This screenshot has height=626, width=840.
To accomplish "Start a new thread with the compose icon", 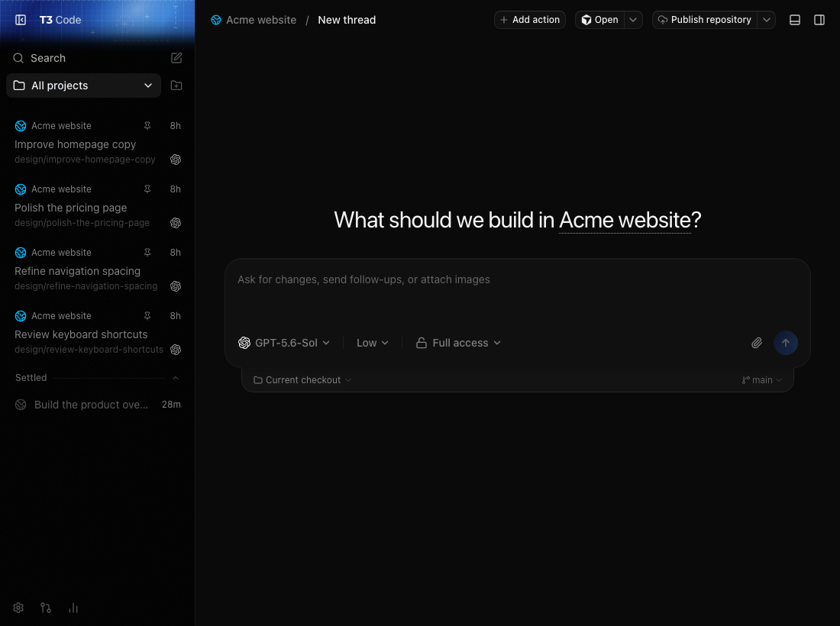I will coord(176,58).
